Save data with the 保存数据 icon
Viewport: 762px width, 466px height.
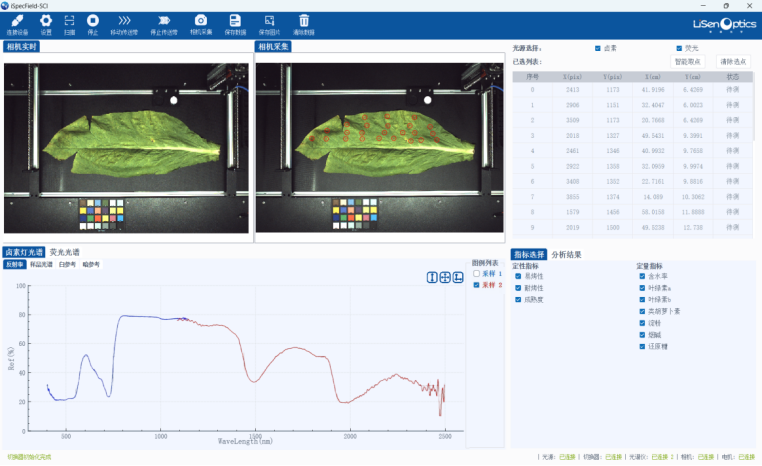235,21
